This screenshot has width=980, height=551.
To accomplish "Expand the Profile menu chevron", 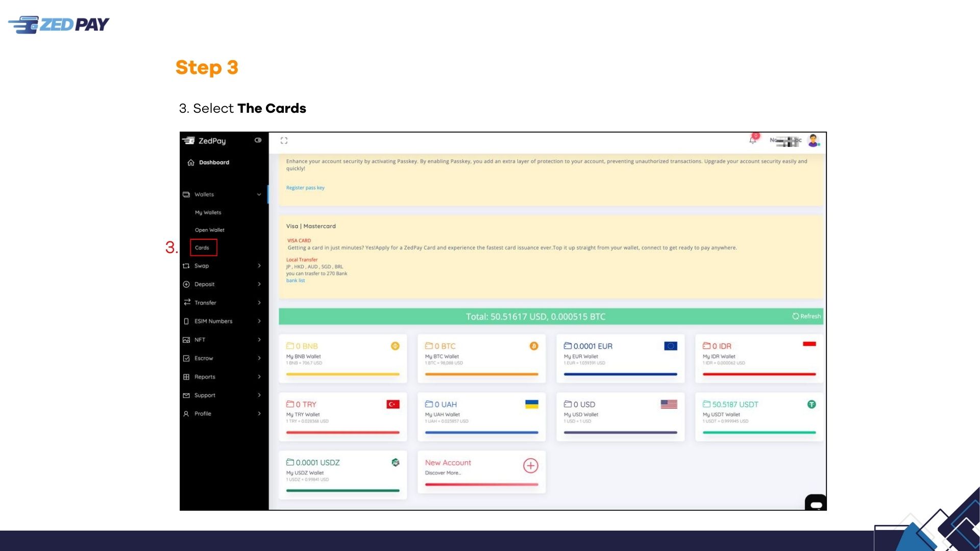I will coord(259,414).
